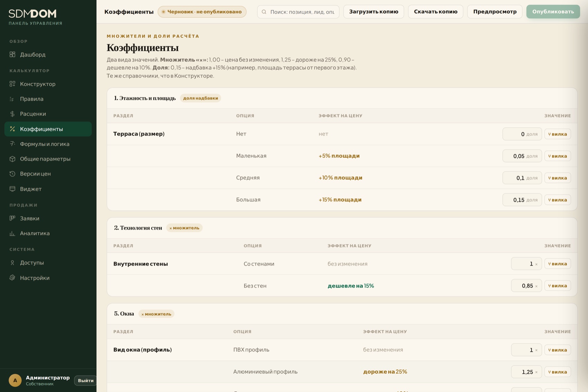
Task: Click the дороже на 25% effect text
Action: (x=385, y=372)
